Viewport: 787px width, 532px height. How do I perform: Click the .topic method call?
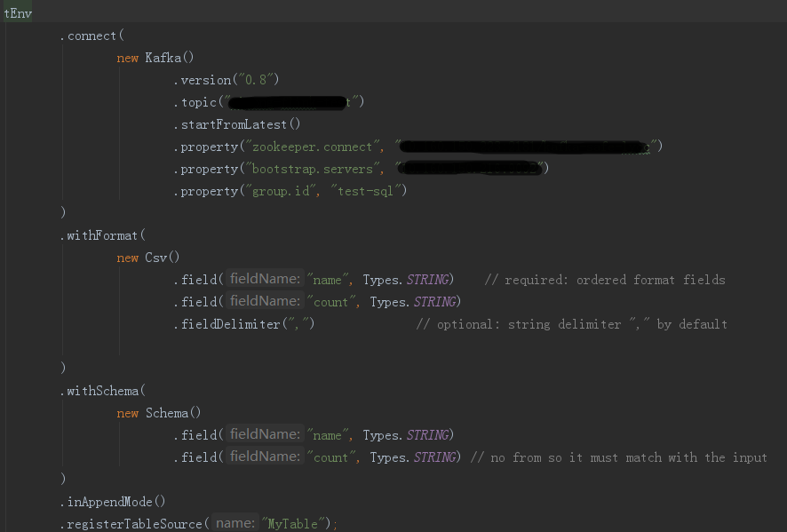198,102
